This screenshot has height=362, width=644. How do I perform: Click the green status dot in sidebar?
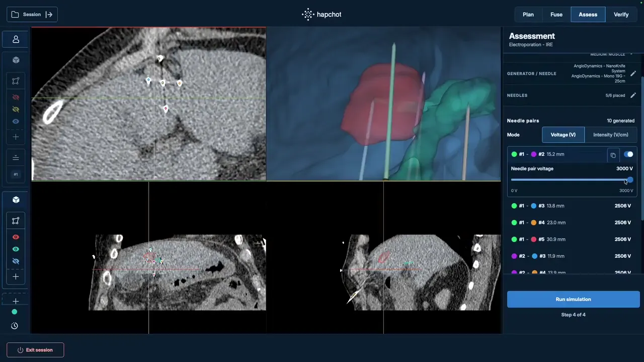(x=14, y=312)
